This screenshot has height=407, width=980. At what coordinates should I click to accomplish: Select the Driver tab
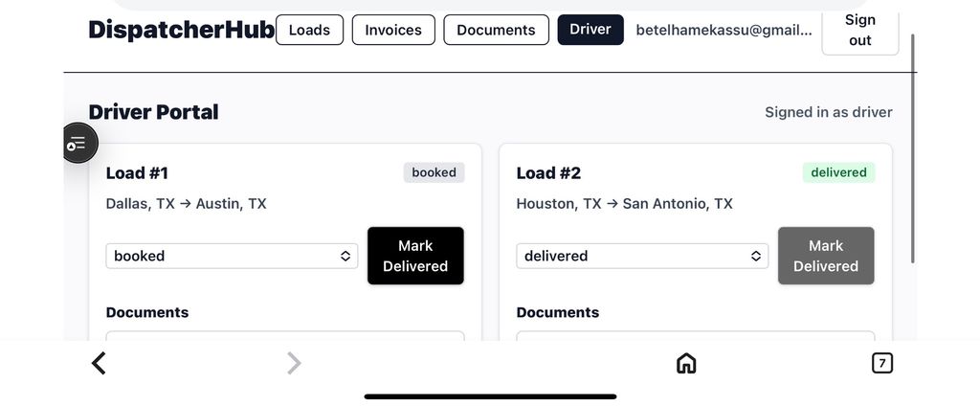pyautogui.click(x=590, y=30)
